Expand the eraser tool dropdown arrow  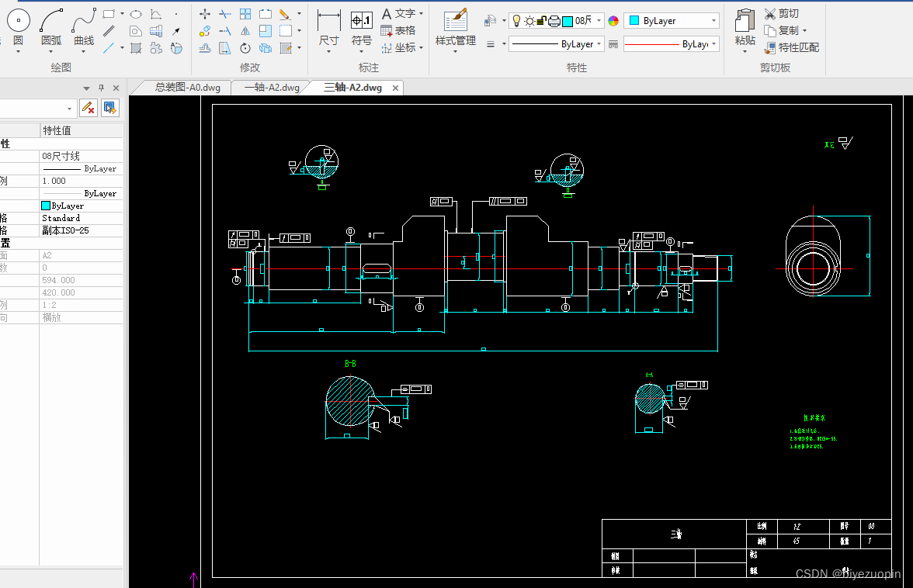pos(300,13)
